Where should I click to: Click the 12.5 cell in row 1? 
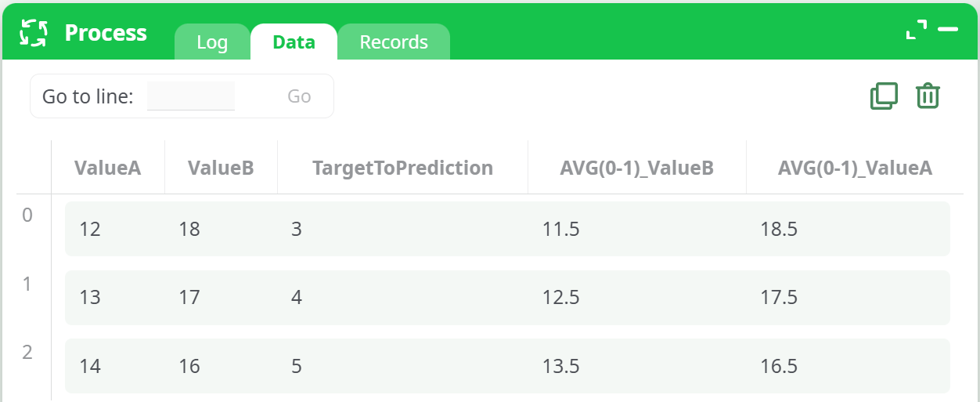560,298
